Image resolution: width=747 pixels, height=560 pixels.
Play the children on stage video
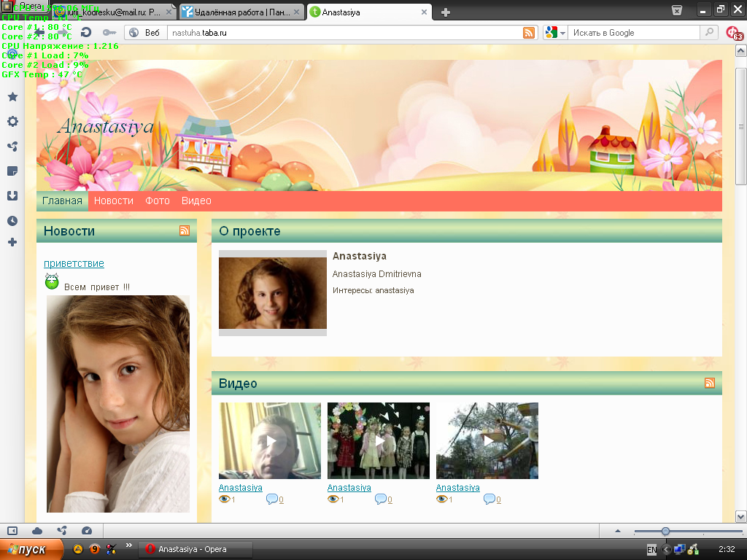coord(379,440)
